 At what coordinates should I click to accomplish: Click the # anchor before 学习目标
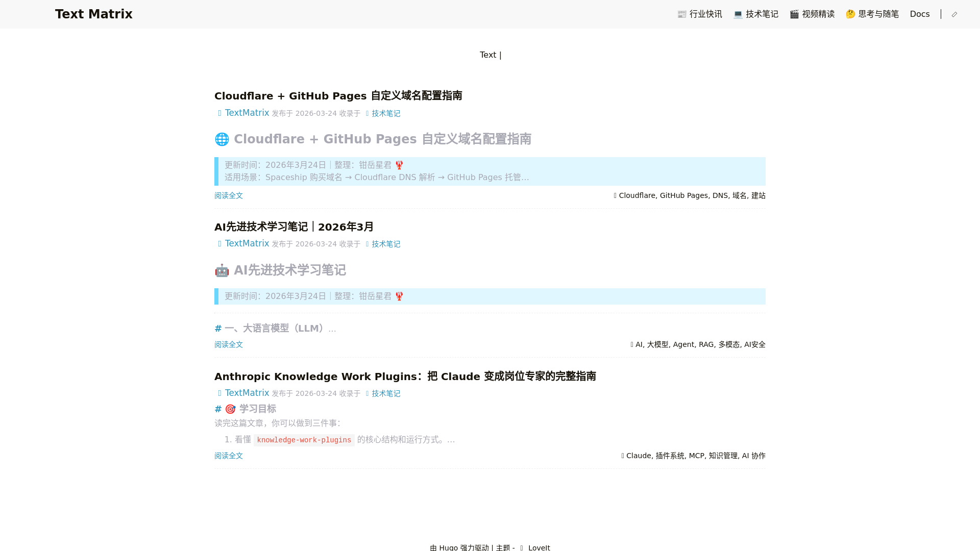tap(218, 409)
